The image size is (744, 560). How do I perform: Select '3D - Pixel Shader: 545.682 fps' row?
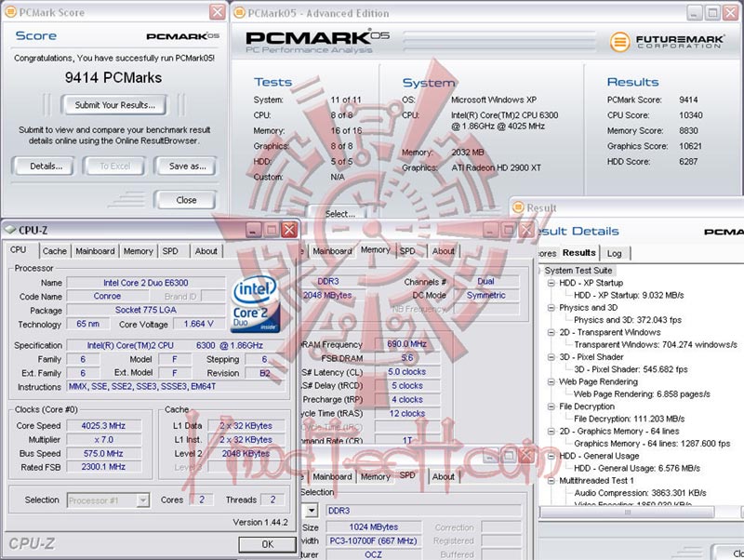631,369
